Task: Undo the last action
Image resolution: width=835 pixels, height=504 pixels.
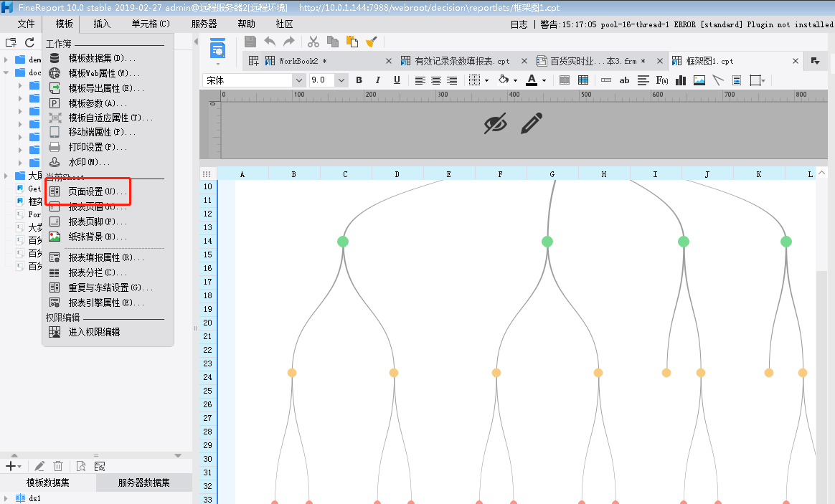Action: click(x=270, y=42)
